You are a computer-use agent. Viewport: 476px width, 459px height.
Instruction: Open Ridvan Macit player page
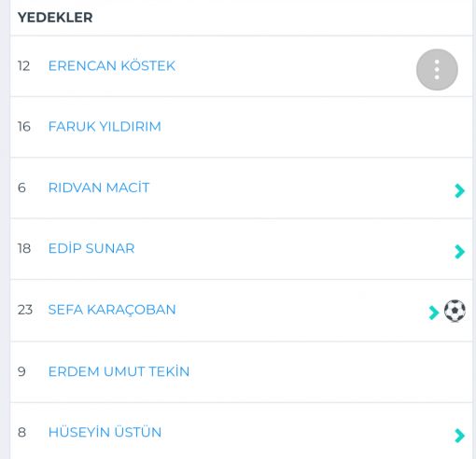coord(99,188)
